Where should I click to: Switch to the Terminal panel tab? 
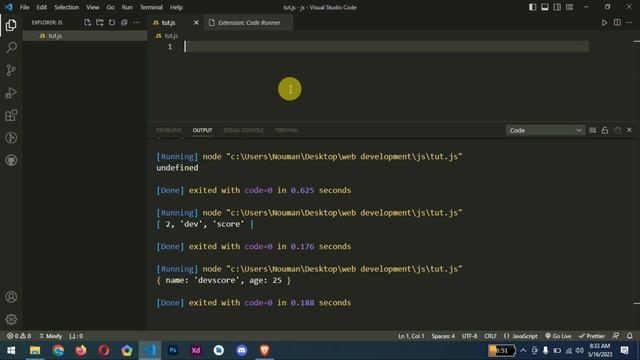click(x=287, y=130)
